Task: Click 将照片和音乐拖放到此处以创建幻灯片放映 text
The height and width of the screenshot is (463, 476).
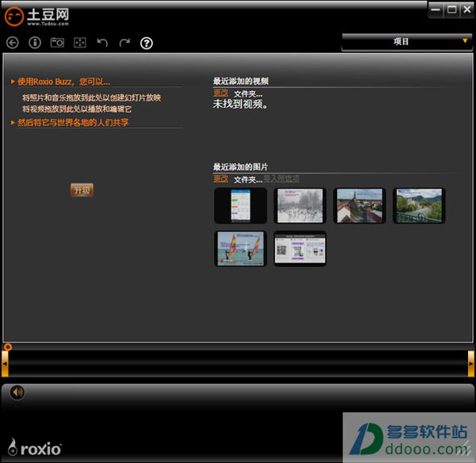Action: [92, 98]
